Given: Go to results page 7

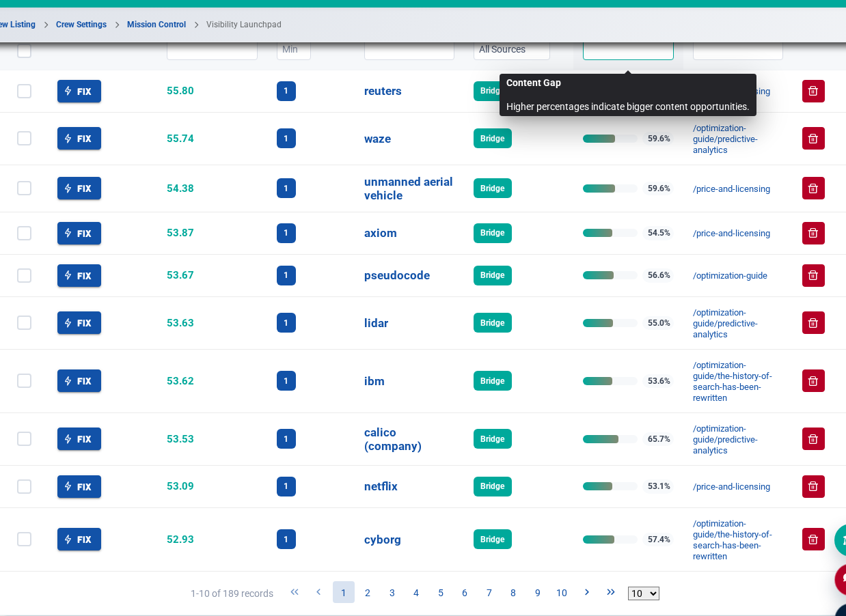Looking at the screenshot, I should (x=489, y=593).
